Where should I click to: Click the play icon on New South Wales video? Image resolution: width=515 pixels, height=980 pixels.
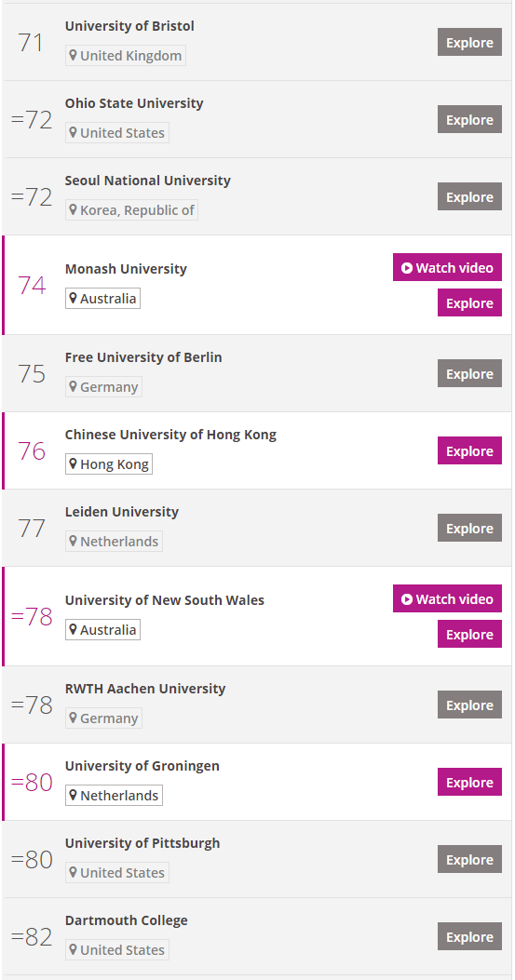pyautogui.click(x=407, y=599)
